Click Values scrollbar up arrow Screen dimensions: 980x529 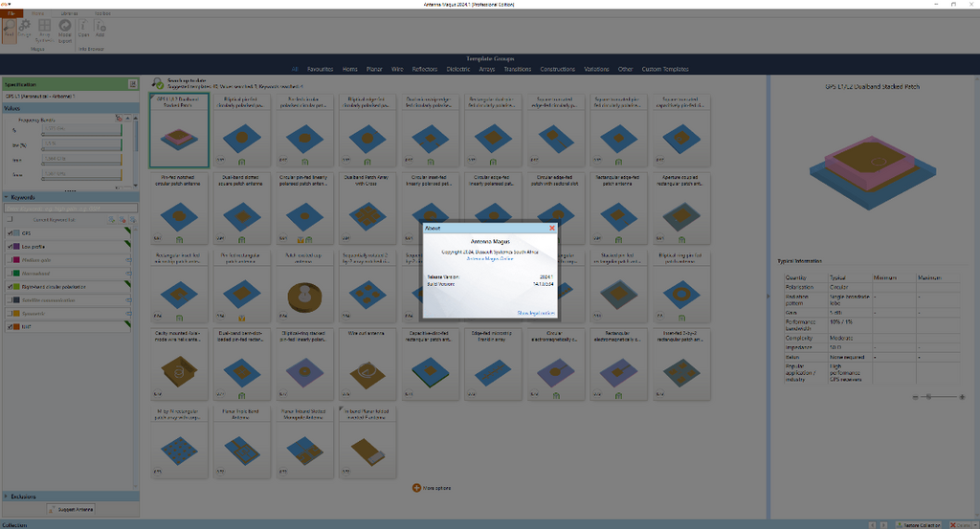coord(136,118)
